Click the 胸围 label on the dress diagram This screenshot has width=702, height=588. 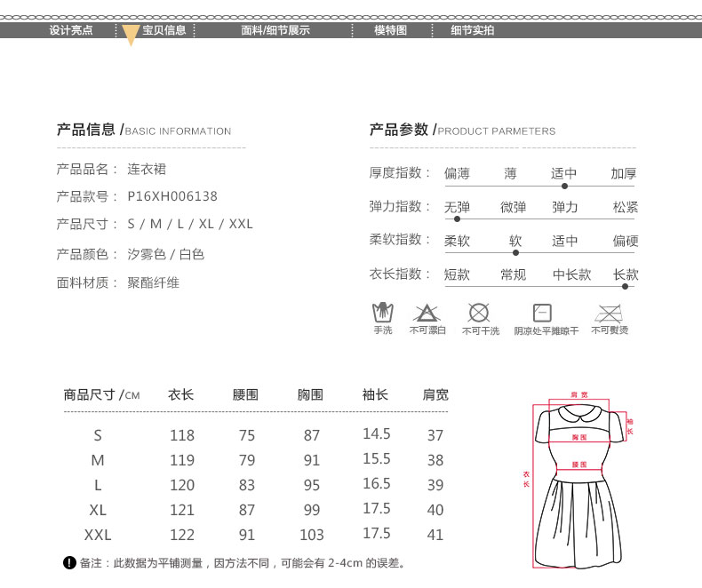579,437
